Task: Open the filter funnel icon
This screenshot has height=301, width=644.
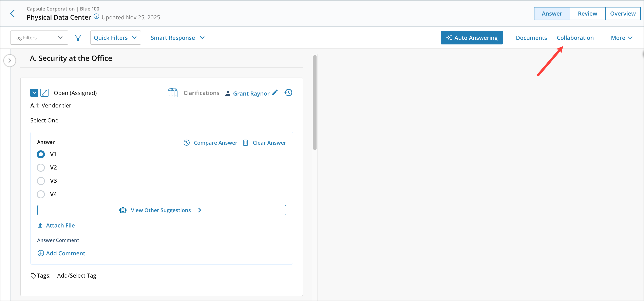Action: tap(78, 37)
